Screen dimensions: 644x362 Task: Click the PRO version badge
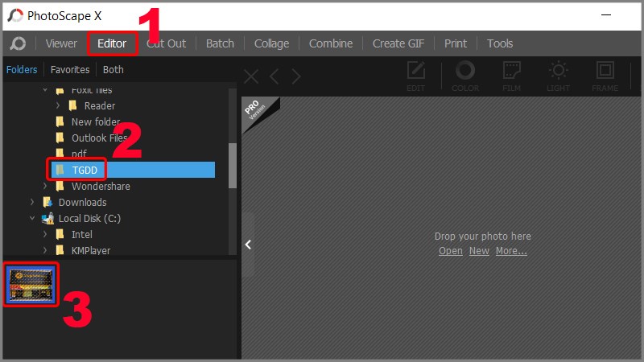point(257,112)
